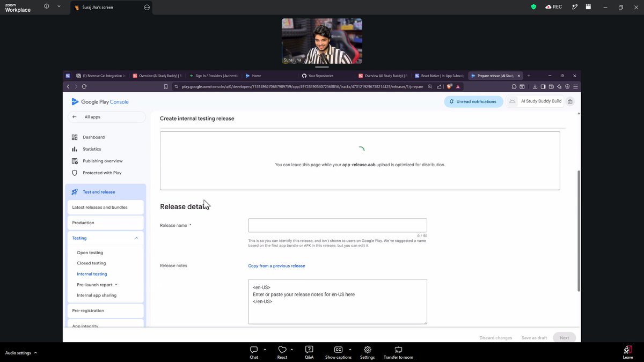Expand the dropdown arrow beside the meeting info icon
Screen dimensions: 644x362
tap(59, 7)
